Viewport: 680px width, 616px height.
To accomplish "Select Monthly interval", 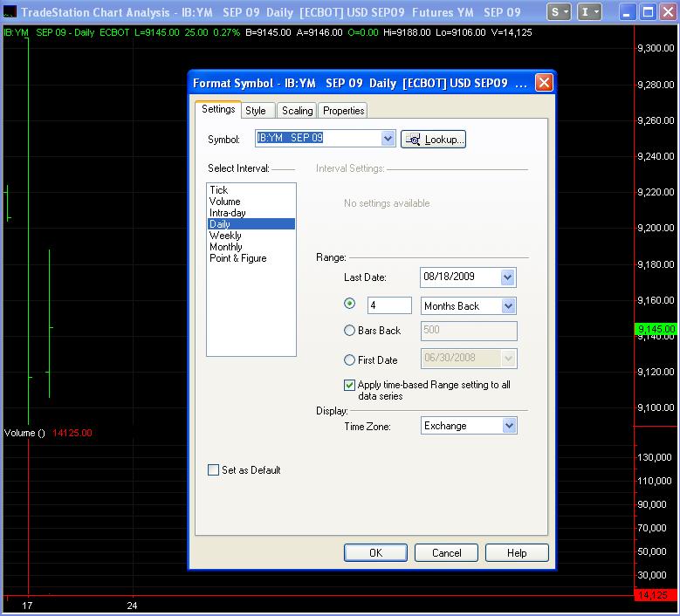I will [251, 247].
